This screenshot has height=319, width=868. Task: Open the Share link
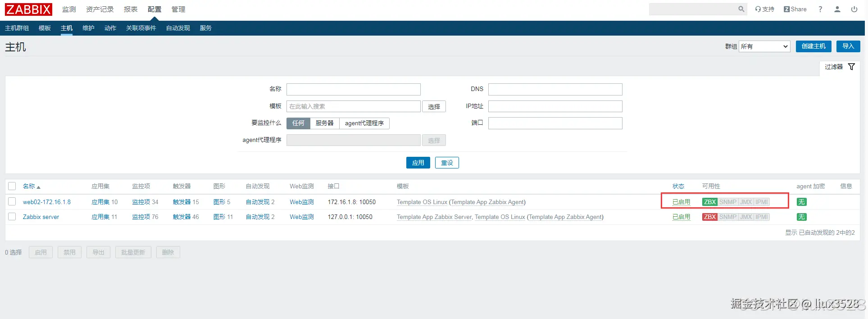(795, 9)
